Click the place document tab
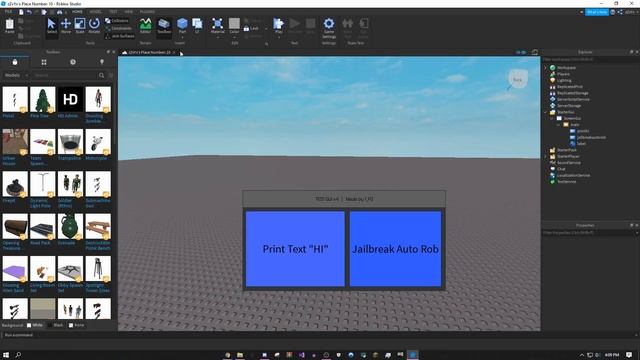This screenshot has height=360, width=640. (149, 53)
